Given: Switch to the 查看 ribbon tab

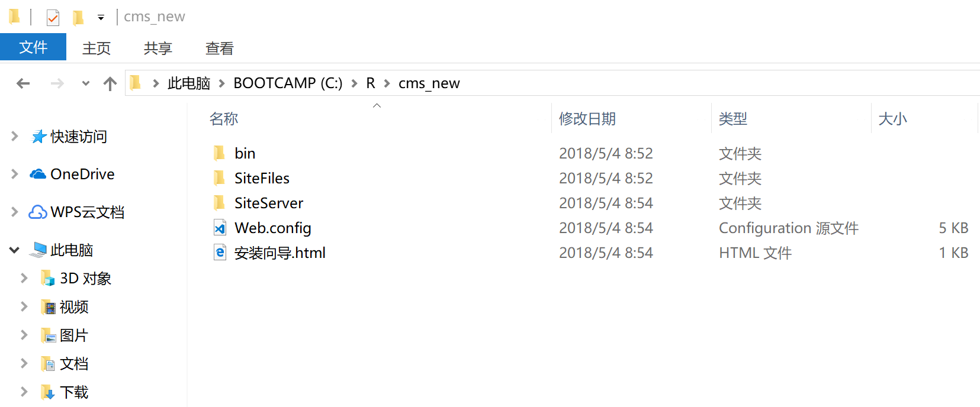Looking at the screenshot, I should [x=220, y=48].
